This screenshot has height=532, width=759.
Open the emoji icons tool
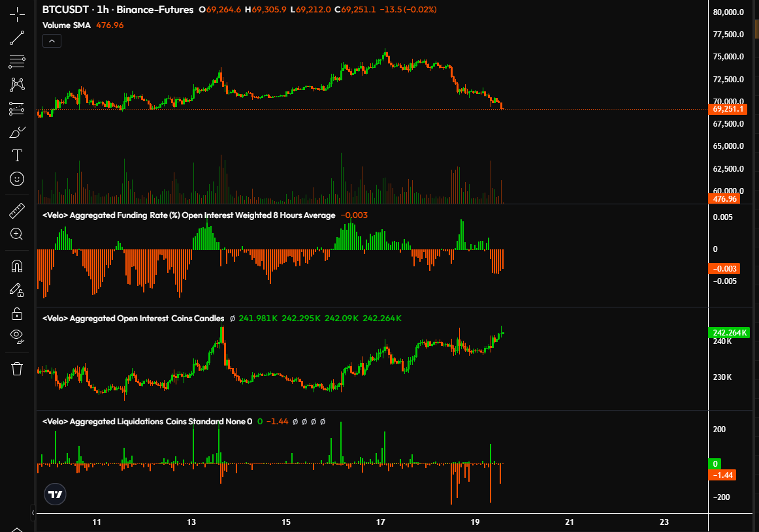[17, 179]
